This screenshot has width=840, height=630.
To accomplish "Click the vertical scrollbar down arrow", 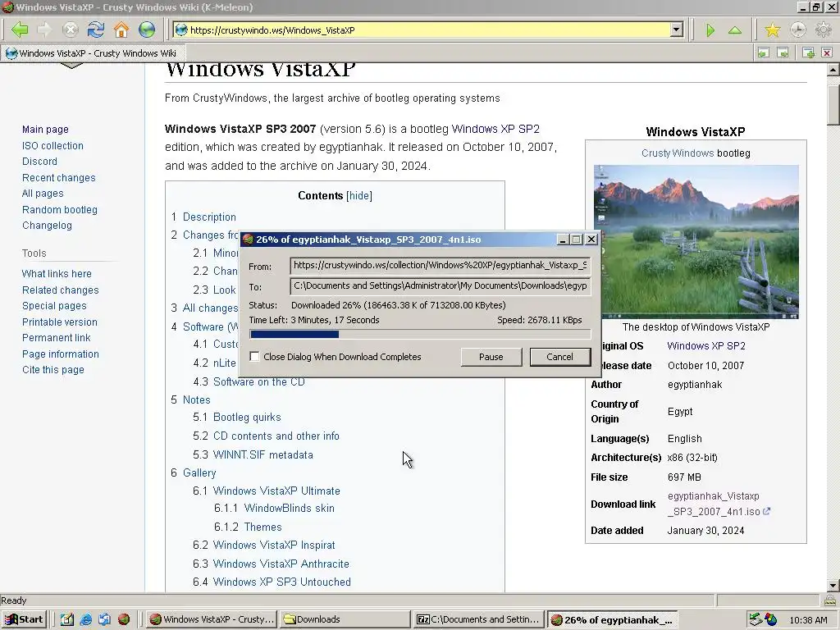I will point(833,585).
